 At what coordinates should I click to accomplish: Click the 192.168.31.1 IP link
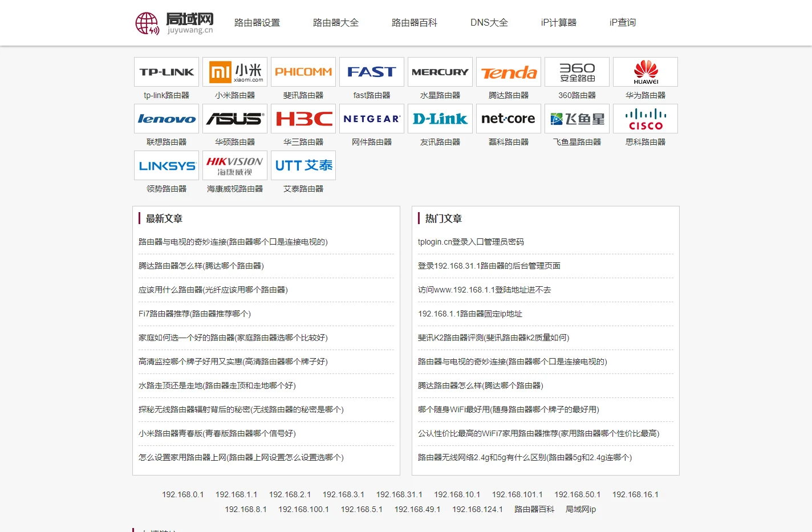tap(399, 494)
